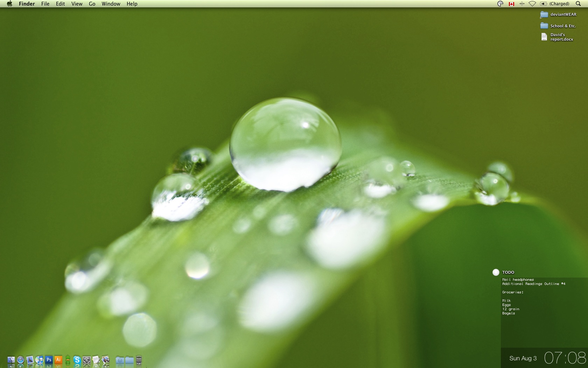Launch Skype from the Dock
The height and width of the screenshot is (368, 588).
click(x=77, y=360)
